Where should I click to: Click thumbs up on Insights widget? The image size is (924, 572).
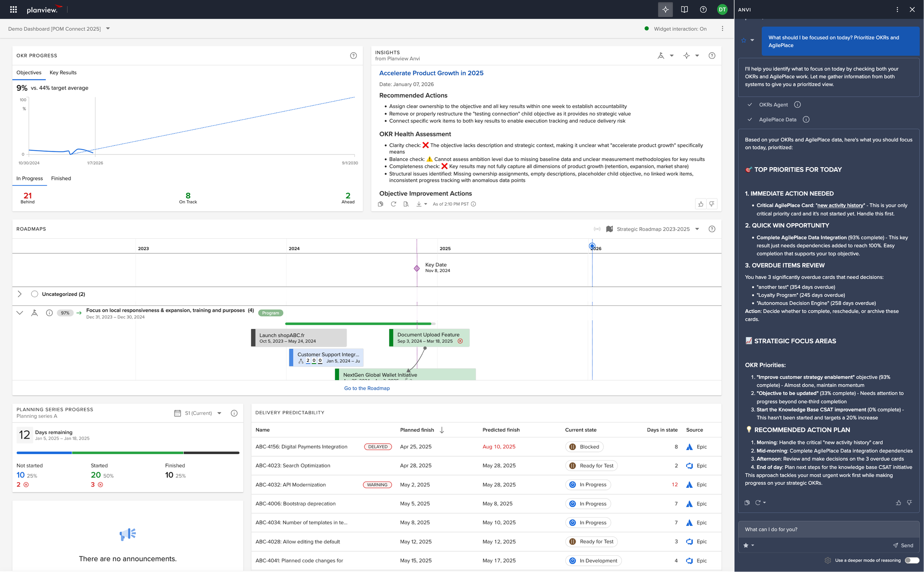point(701,204)
